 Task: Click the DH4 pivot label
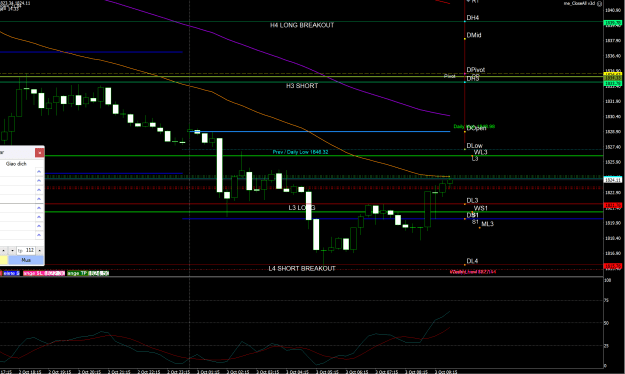pyautogui.click(x=473, y=18)
